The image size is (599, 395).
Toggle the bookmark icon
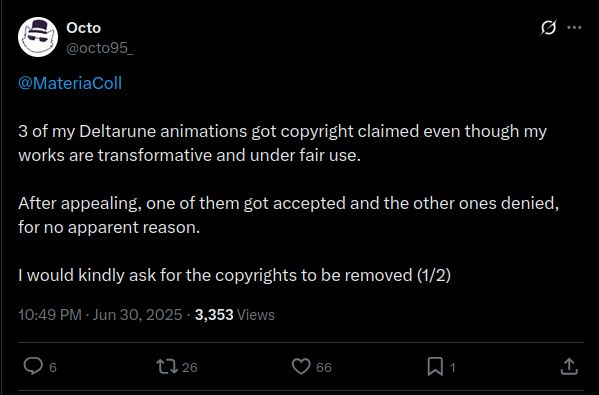(x=435, y=366)
